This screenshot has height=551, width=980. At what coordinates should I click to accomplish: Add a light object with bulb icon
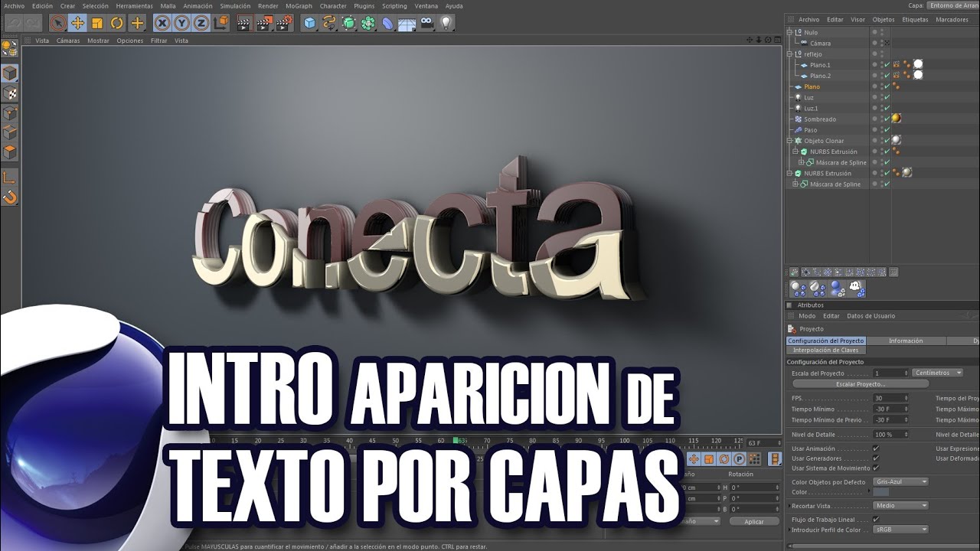(446, 23)
